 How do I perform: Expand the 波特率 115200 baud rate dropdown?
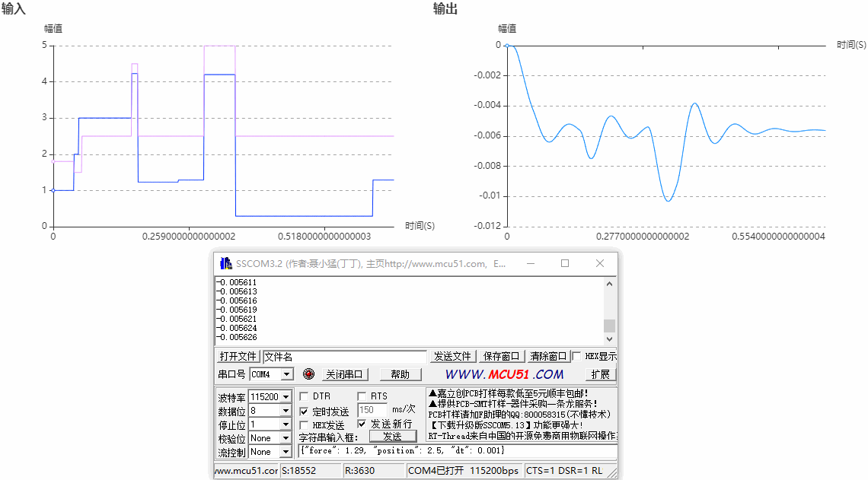(x=285, y=397)
